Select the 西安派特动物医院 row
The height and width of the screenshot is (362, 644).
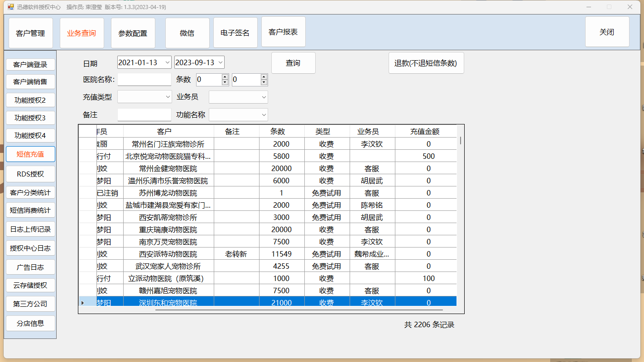[168, 254]
